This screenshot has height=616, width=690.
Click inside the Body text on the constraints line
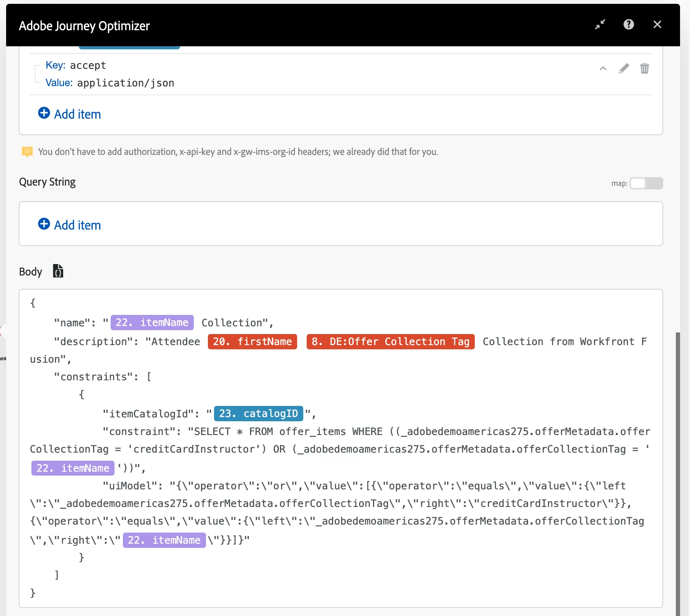[x=103, y=377]
